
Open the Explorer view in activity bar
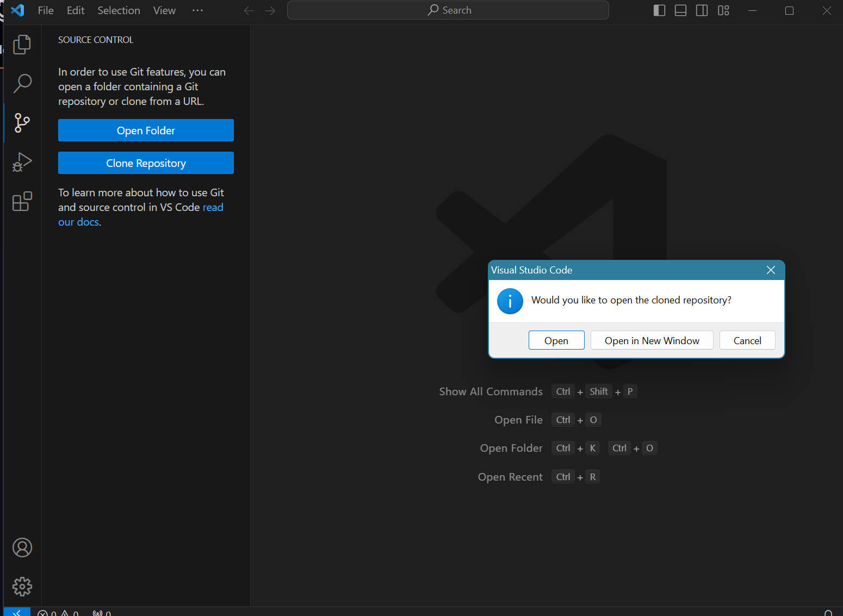click(22, 45)
